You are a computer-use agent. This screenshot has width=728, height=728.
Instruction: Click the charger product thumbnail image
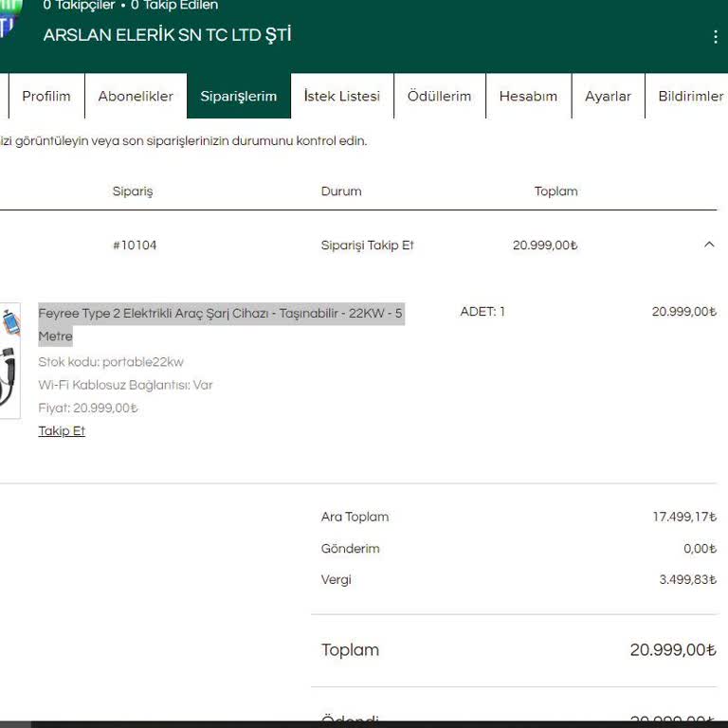(x=9, y=360)
